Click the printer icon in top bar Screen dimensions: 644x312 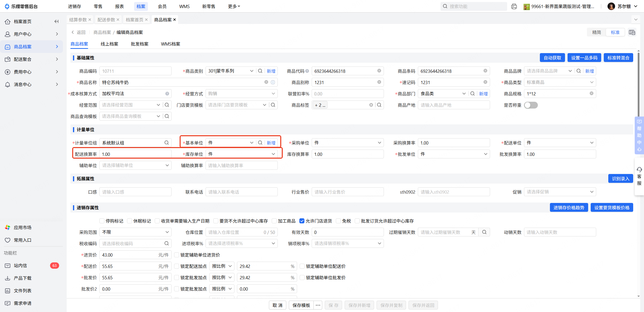514,7
